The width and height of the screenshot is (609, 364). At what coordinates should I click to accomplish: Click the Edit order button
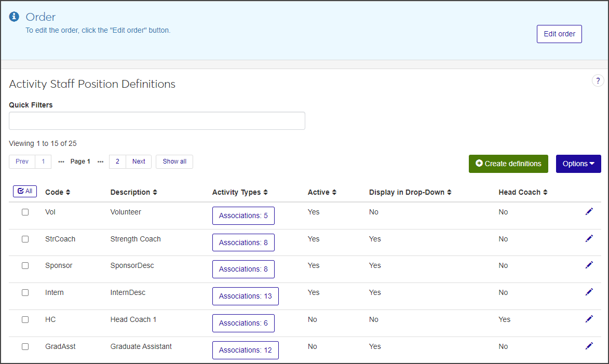tap(559, 34)
